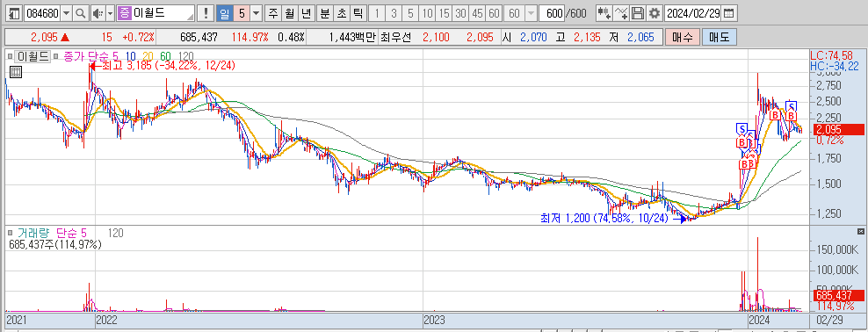Click the grid table icon on chart
The image size is (868, 332).
tap(16, 71)
